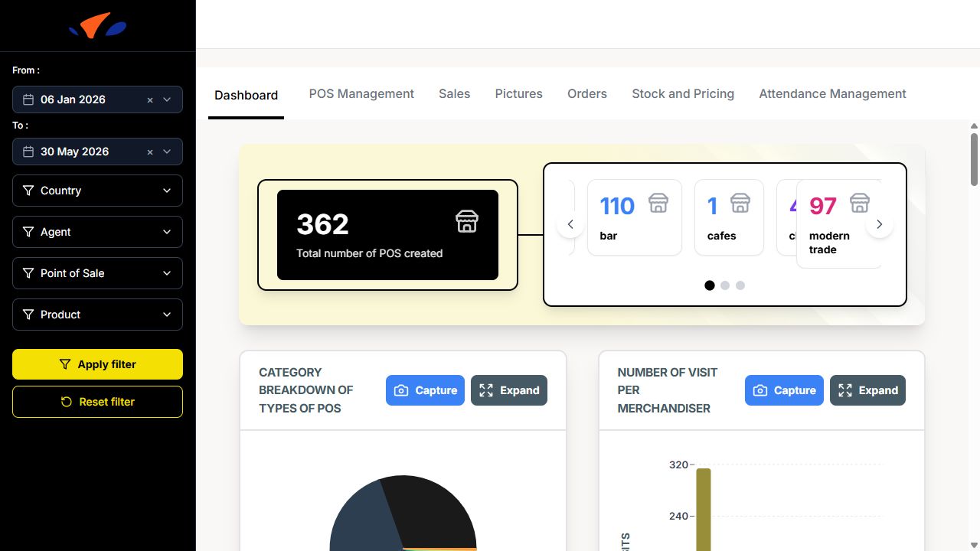980x551 pixels.
Task: Click store icon on Total POS card
Action: click(467, 221)
